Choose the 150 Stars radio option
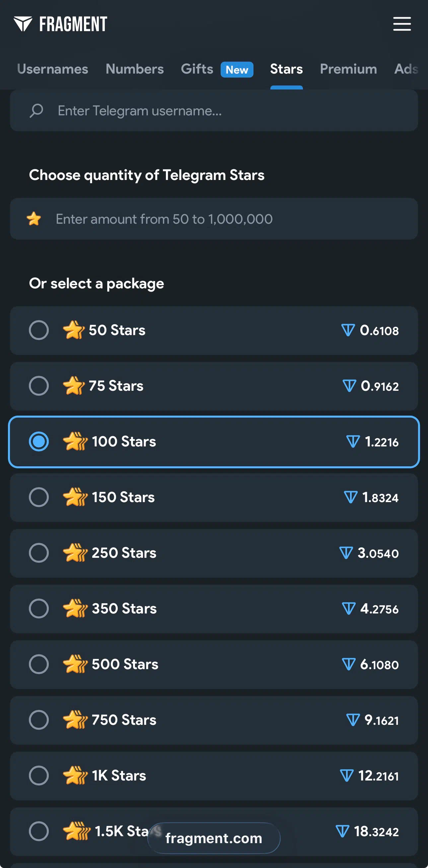 [x=39, y=497]
